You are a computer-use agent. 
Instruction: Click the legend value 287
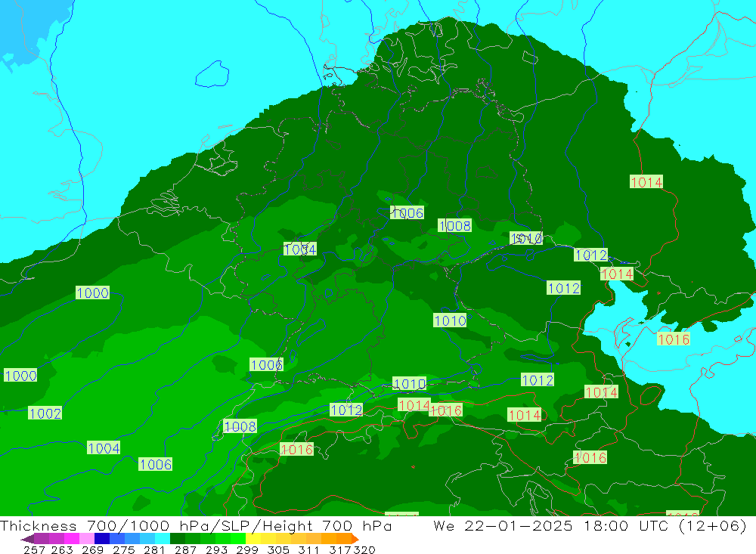click(185, 549)
